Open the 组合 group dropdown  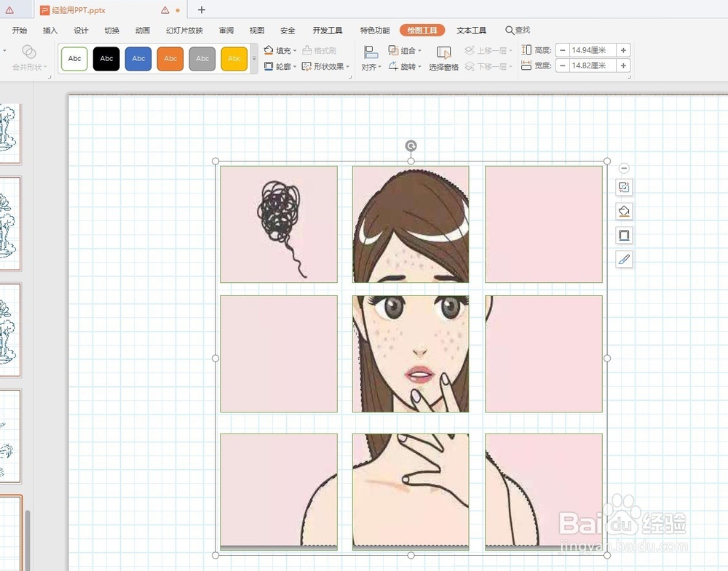point(405,50)
